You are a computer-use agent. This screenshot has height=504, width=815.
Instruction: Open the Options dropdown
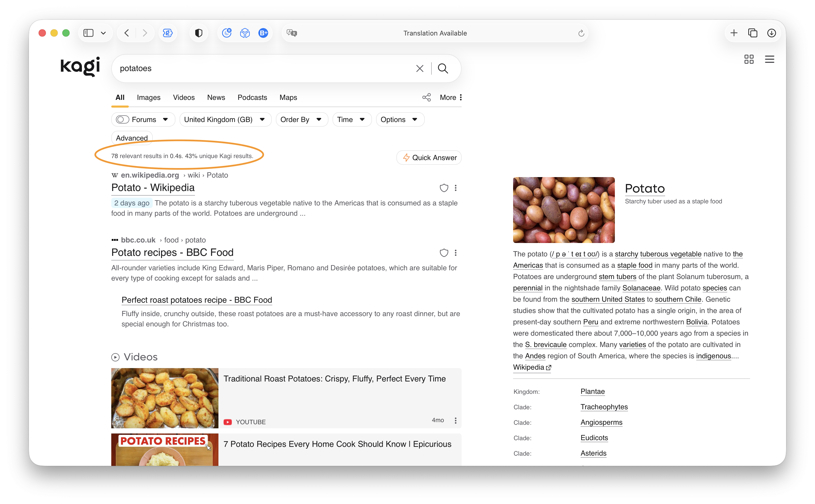point(400,119)
